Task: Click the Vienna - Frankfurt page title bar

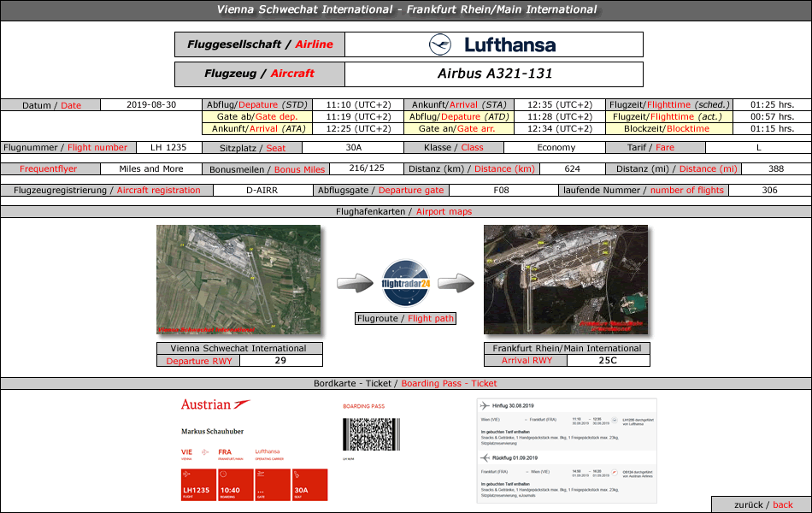Action: (406, 10)
